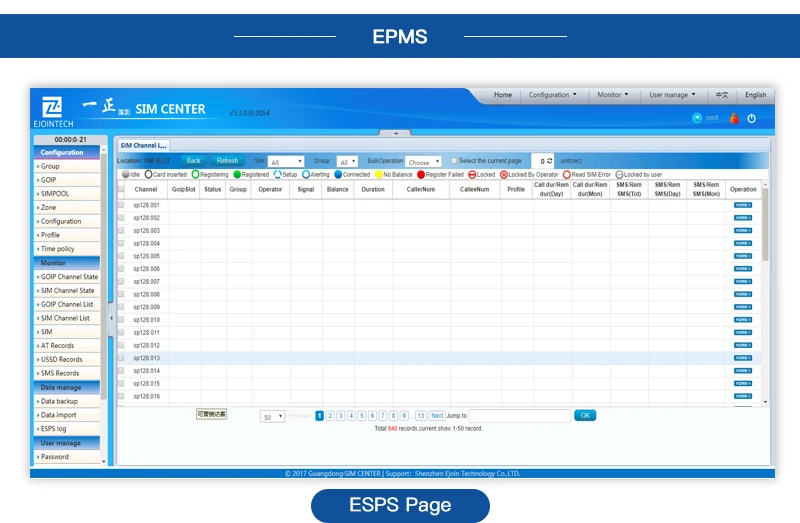Open the page size 50 dropdown
800x523 pixels.
[x=272, y=417]
